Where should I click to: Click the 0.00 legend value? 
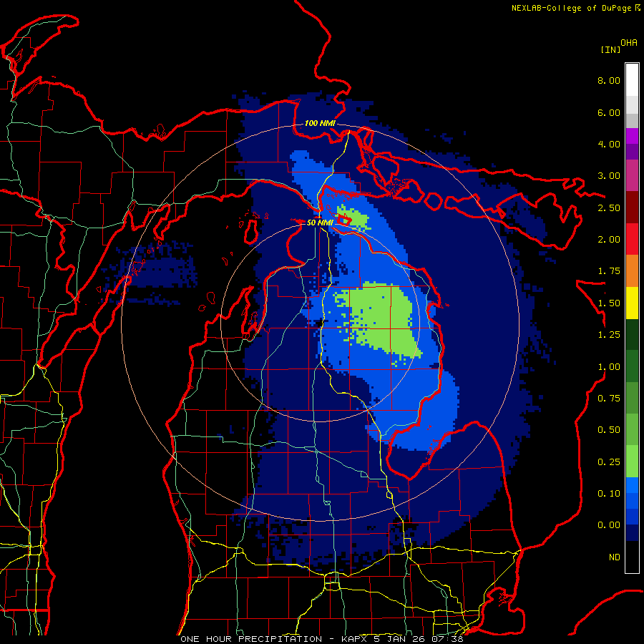(x=609, y=525)
